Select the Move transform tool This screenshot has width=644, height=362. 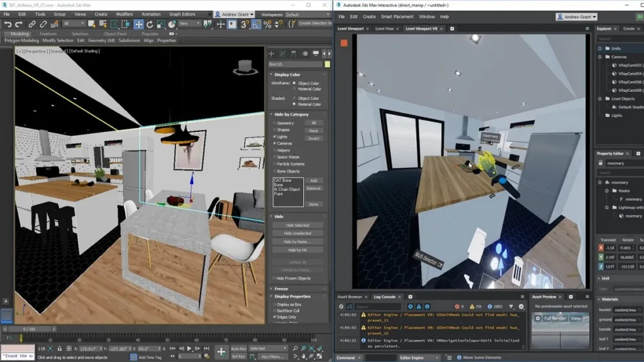pyautogui.click(x=138, y=24)
